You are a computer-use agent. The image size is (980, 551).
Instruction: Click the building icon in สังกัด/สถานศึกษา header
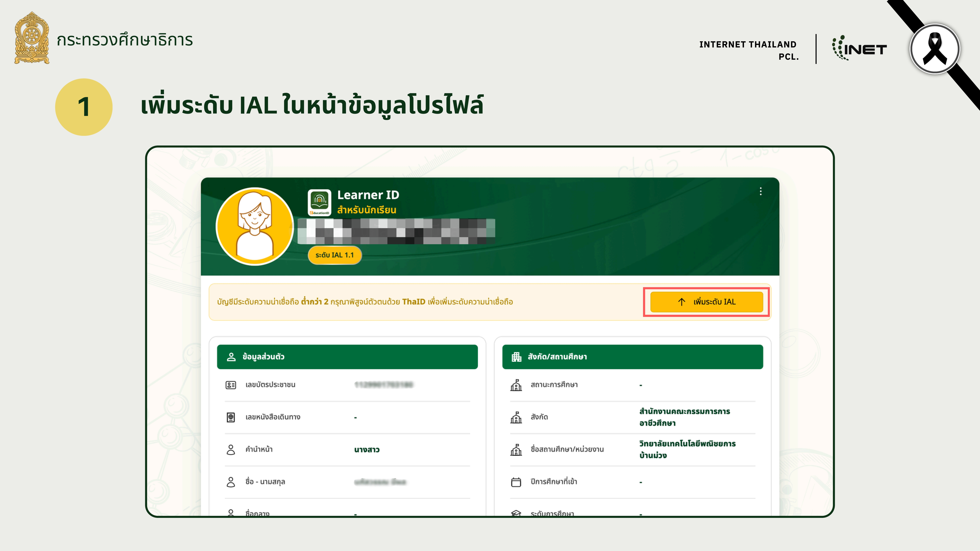tap(516, 357)
